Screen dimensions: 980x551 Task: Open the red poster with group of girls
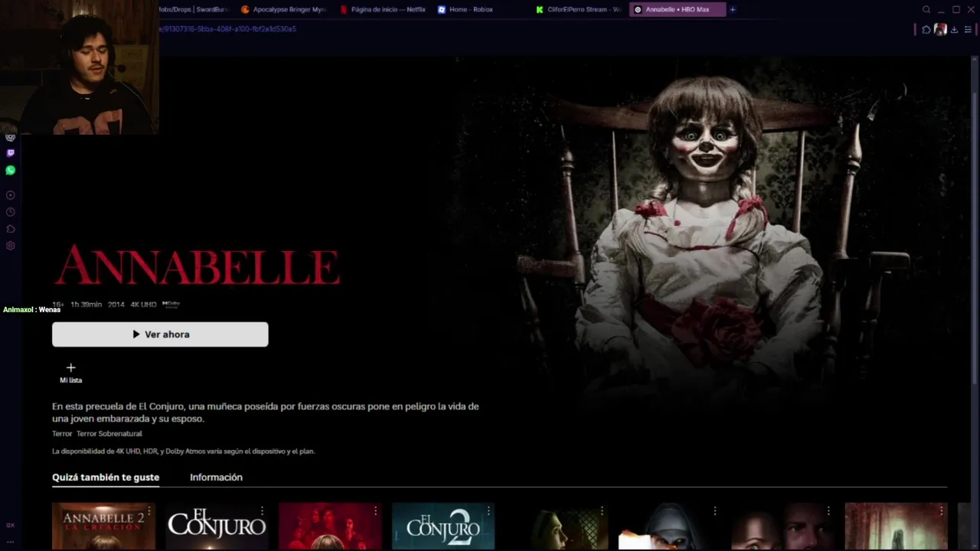330,527
